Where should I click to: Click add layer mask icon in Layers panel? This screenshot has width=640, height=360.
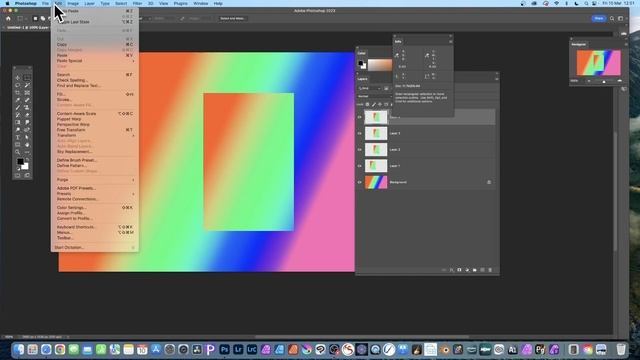(x=459, y=270)
